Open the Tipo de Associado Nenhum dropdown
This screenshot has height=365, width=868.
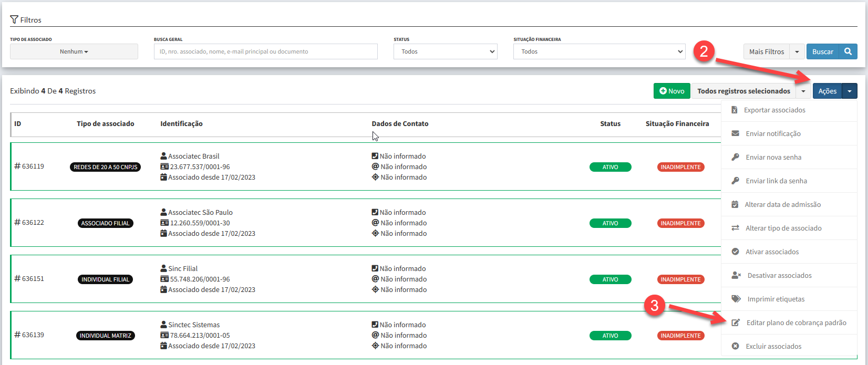[74, 51]
